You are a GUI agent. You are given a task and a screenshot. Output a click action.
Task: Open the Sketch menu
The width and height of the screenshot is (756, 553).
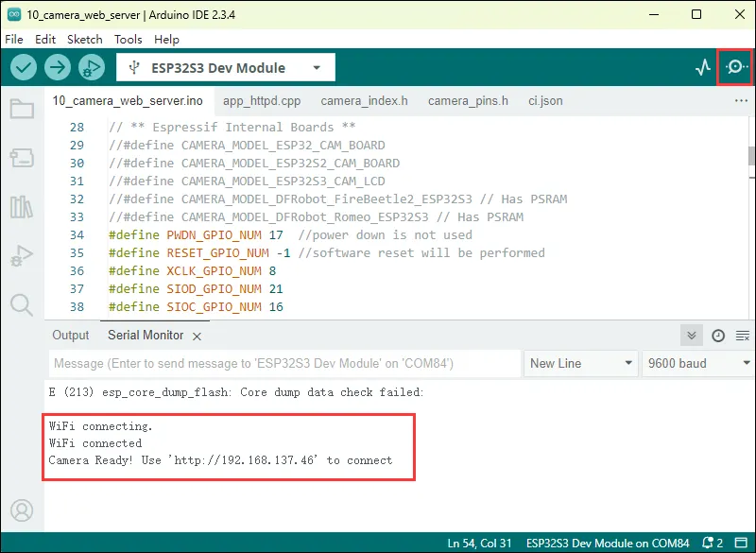point(85,40)
